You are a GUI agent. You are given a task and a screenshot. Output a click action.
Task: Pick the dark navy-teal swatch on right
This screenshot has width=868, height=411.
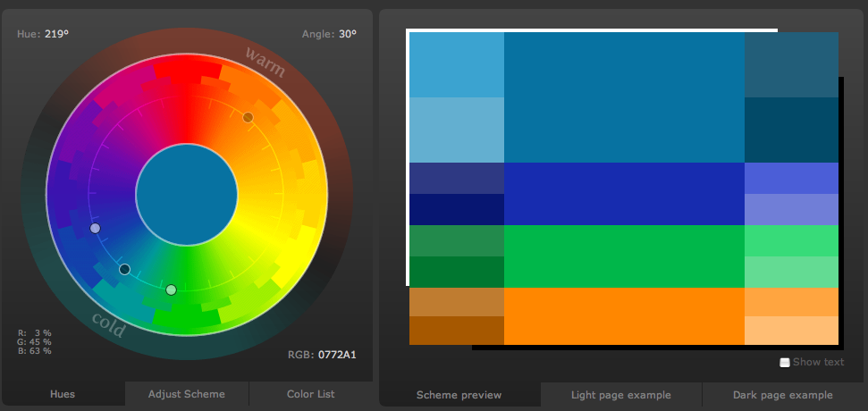point(792,130)
